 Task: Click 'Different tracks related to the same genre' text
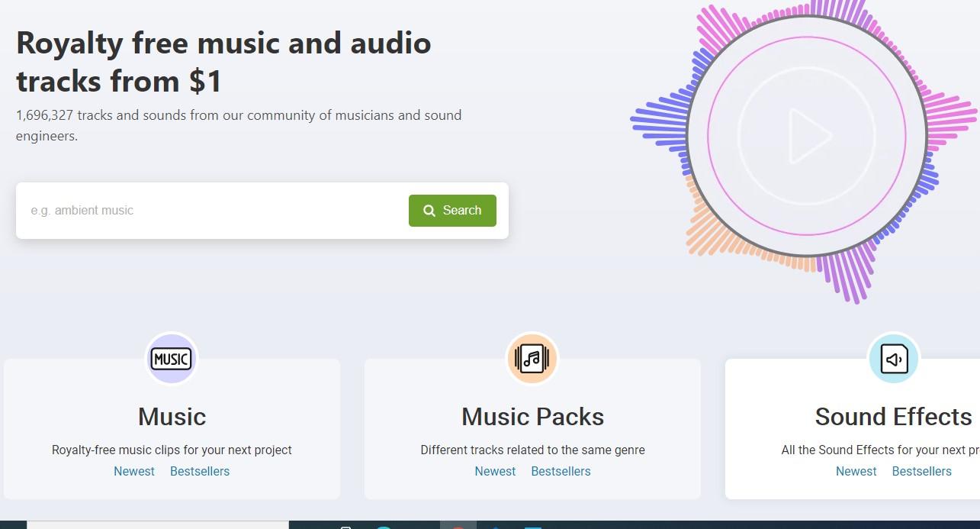(532, 450)
